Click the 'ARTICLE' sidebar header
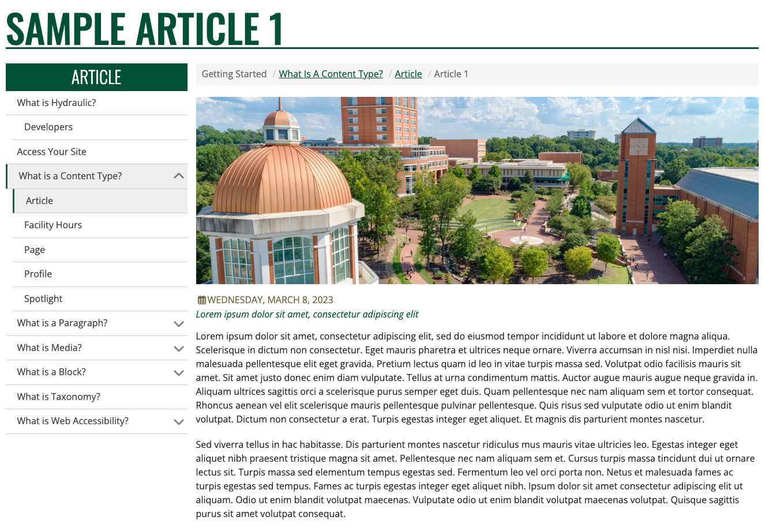Image resolution: width=765 pixels, height=532 pixels. (96, 77)
